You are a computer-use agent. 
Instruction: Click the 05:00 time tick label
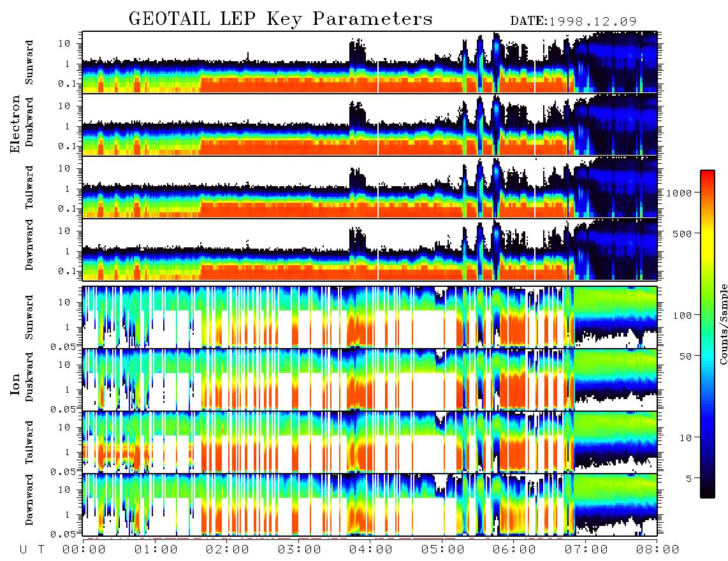443,550
